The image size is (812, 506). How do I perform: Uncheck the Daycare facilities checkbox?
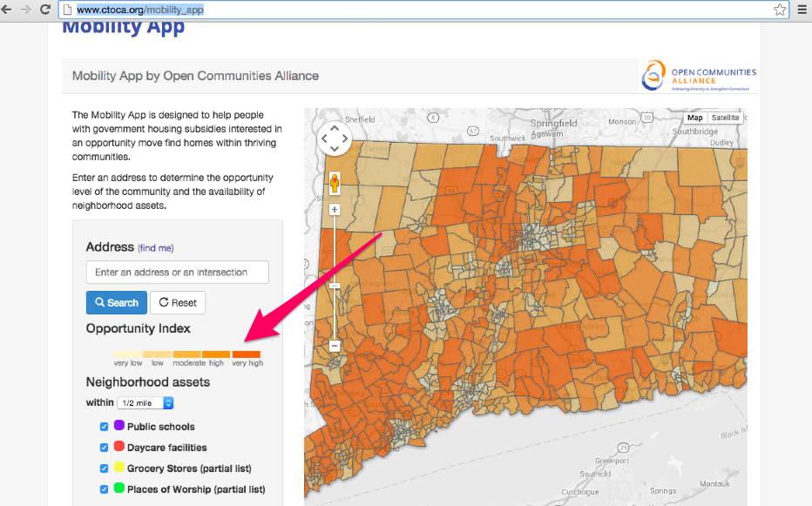[x=104, y=448]
